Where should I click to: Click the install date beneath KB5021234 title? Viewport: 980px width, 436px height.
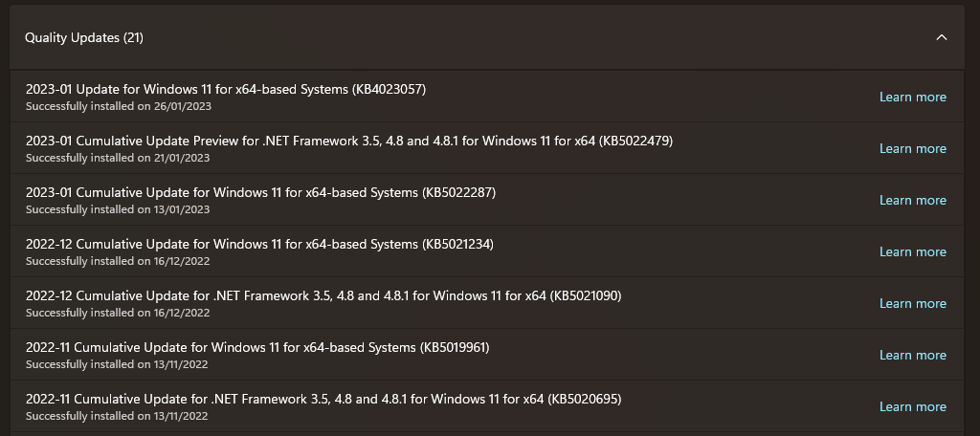[118, 261]
